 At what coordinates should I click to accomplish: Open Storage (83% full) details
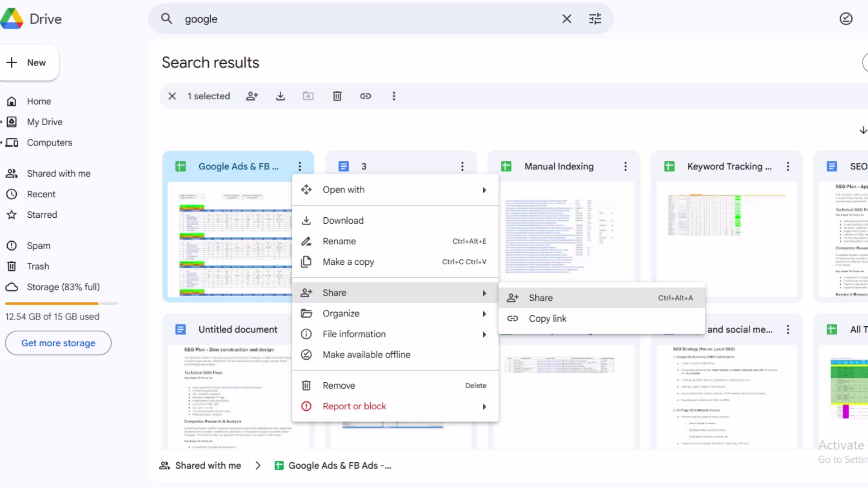[x=63, y=287]
